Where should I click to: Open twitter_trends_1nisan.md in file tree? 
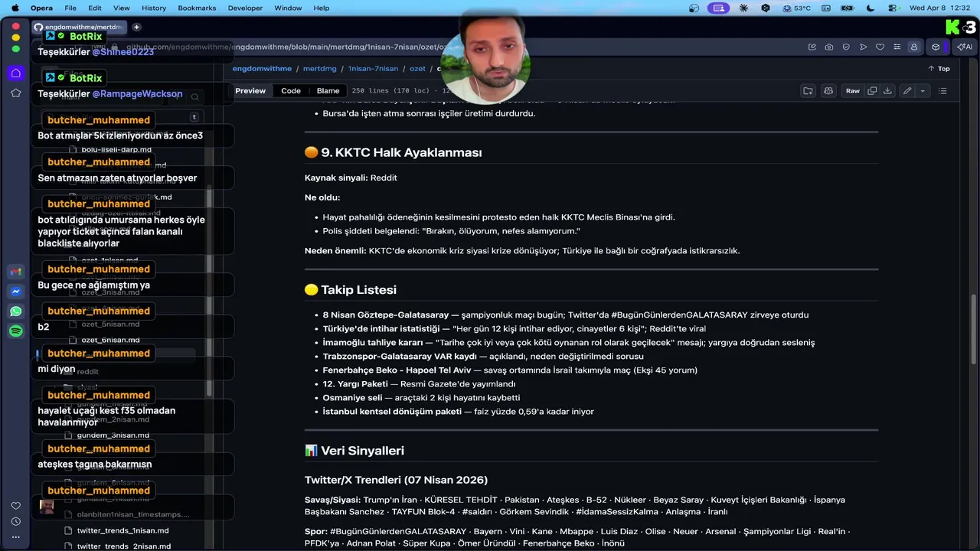click(x=122, y=530)
